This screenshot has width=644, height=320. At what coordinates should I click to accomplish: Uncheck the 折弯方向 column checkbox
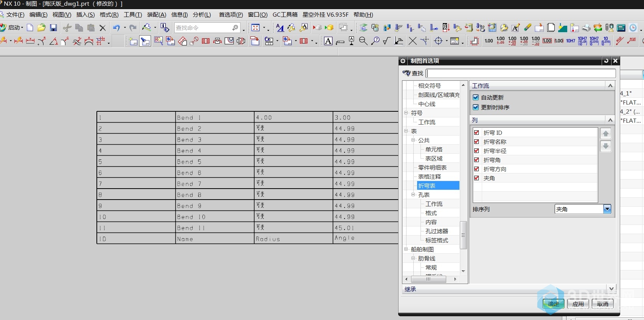(476, 169)
